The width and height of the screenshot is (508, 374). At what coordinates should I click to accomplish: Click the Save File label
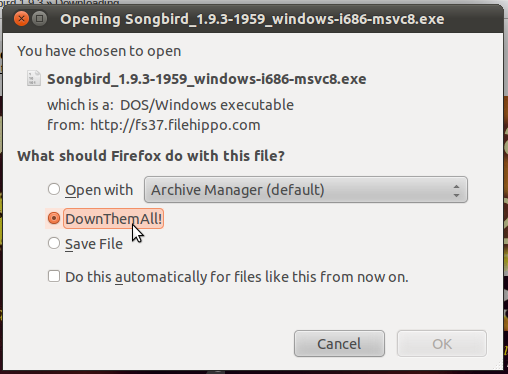(x=94, y=244)
